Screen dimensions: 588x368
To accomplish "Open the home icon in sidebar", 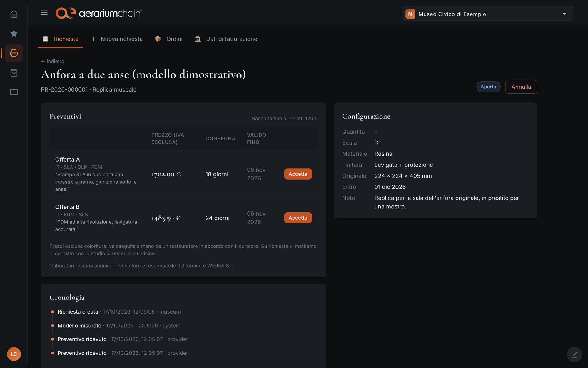I will coord(14,14).
